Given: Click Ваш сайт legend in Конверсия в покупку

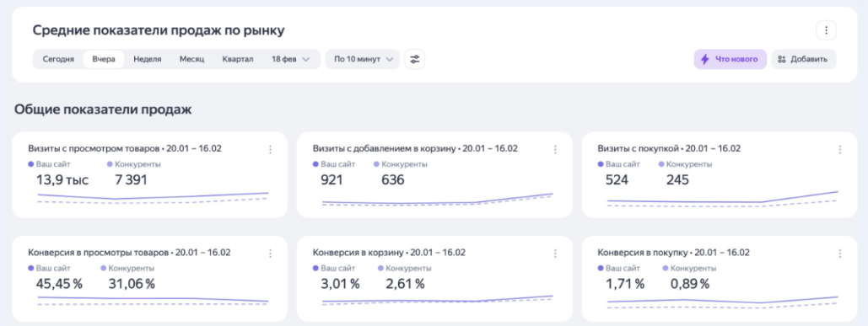Looking at the screenshot, I should coord(619,268).
